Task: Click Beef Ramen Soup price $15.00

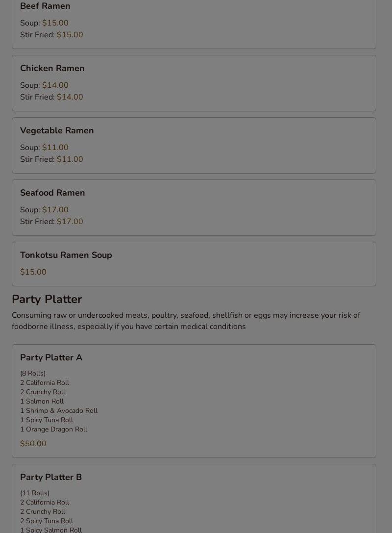Action: [x=55, y=23]
